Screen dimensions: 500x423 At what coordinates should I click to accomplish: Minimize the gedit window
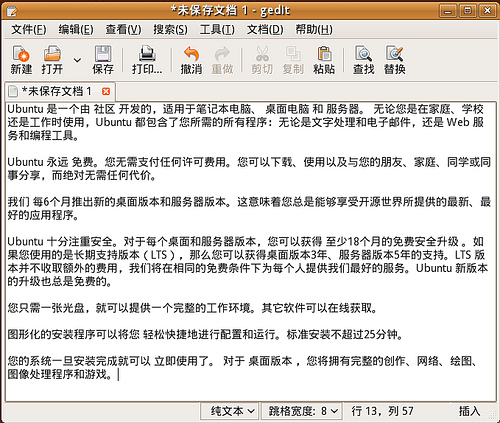pos(448,11)
